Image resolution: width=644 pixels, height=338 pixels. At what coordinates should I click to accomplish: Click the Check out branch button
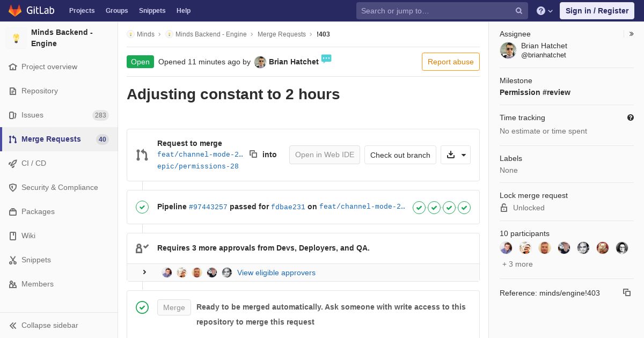coord(400,155)
